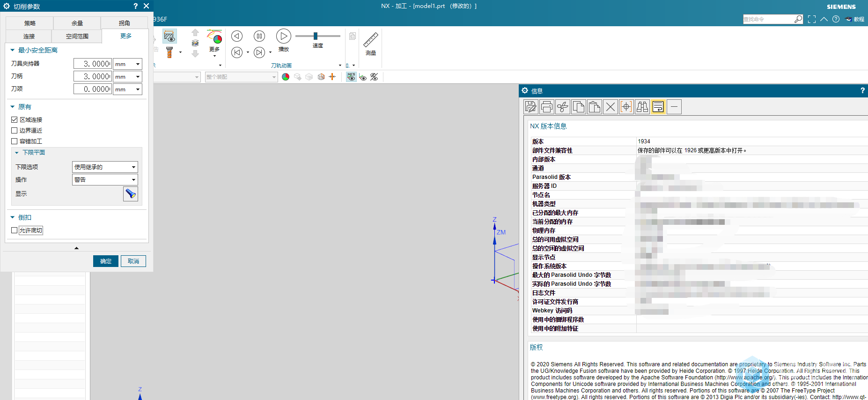Open the 操作 dropdown showing 警告
The image size is (868, 400).
pos(105,179)
